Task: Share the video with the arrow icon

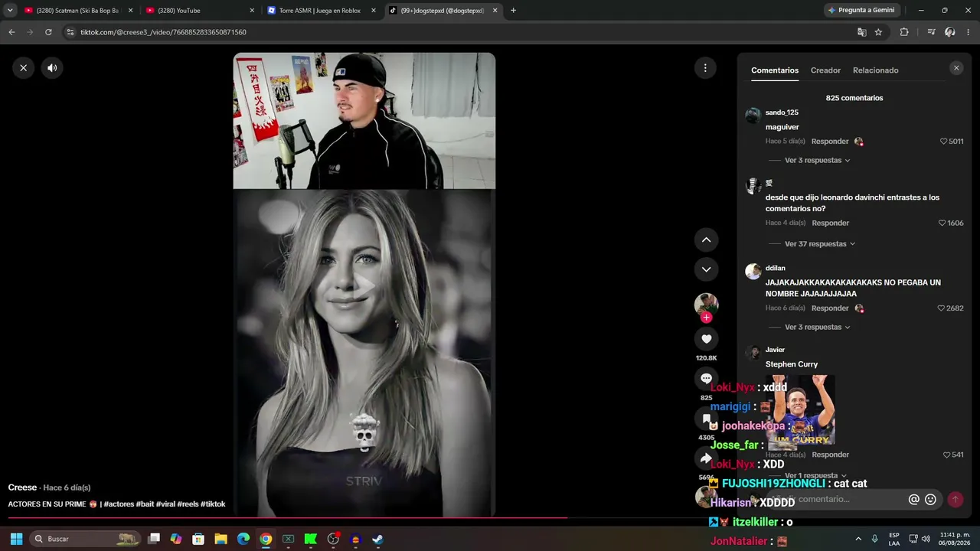Action: coord(706,458)
